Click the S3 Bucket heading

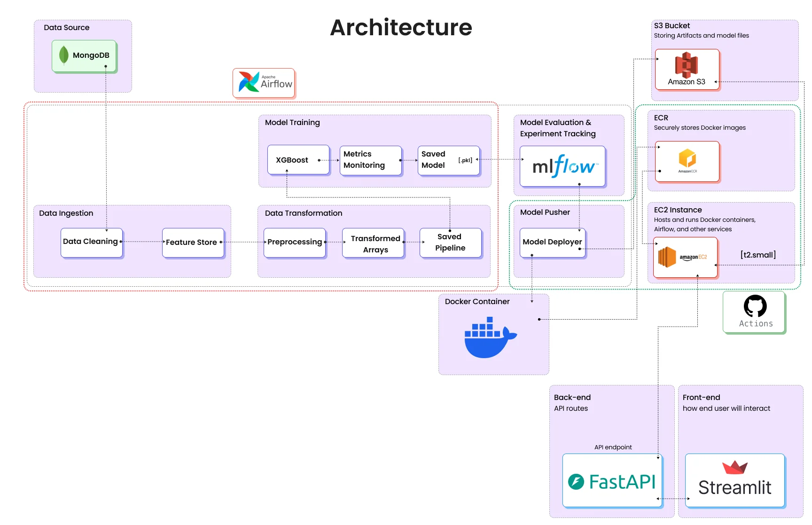pos(672,26)
